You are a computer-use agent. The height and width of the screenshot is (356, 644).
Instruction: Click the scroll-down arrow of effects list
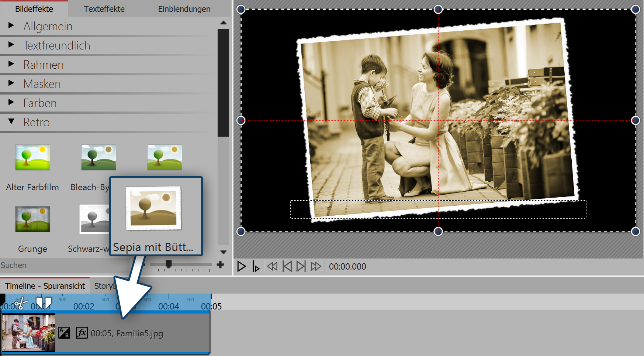223,252
